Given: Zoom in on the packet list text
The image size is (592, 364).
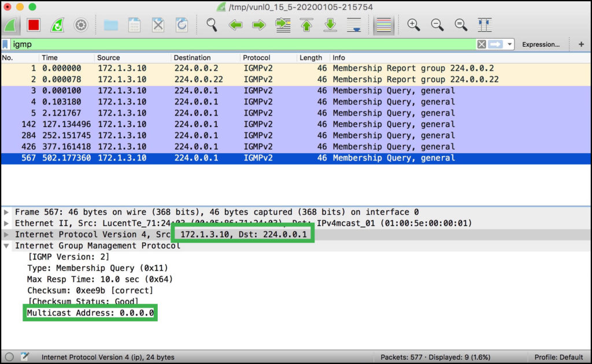Looking at the screenshot, I should tap(413, 25).
